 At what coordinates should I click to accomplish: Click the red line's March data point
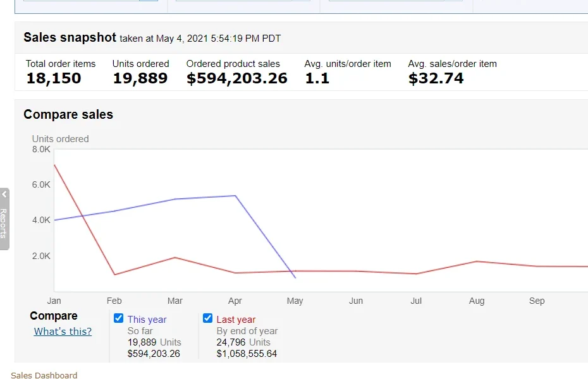(175, 257)
